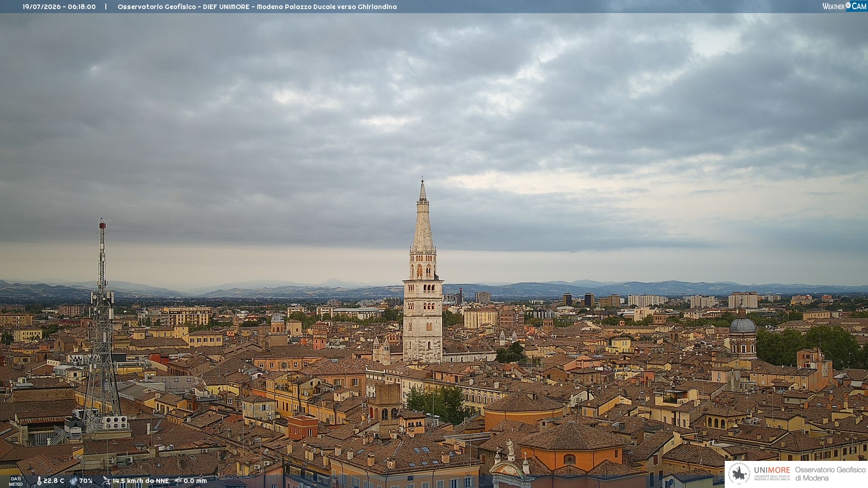Click the Osservatorio Geofisico camera title text

pos(257,7)
